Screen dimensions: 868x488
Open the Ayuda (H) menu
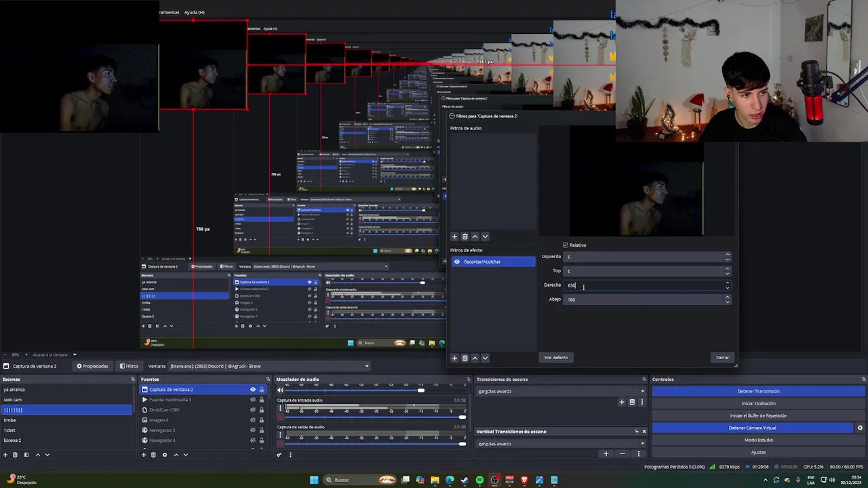[195, 12]
